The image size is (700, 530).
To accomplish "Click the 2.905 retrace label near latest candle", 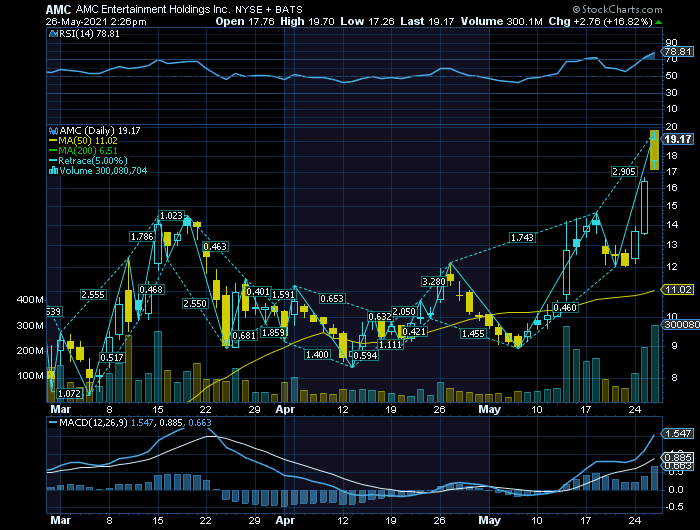I will pyautogui.click(x=624, y=171).
